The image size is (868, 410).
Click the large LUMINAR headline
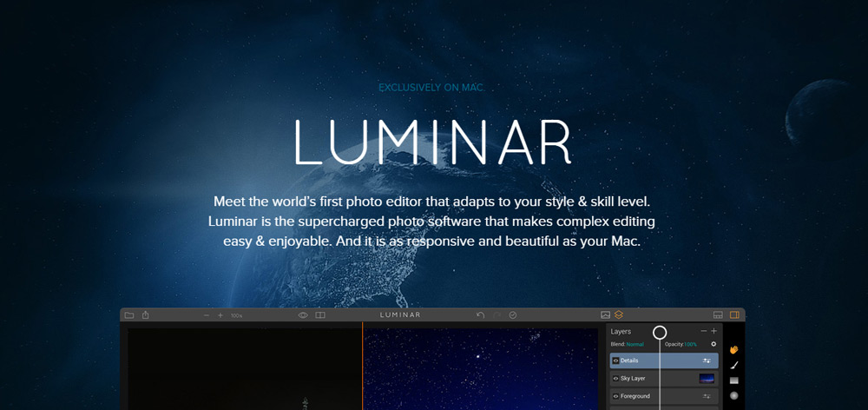pos(432,142)
